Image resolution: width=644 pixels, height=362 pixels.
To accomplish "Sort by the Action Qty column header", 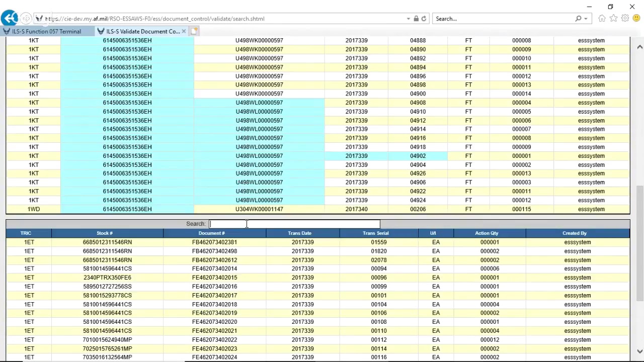I will pos(487,233).
